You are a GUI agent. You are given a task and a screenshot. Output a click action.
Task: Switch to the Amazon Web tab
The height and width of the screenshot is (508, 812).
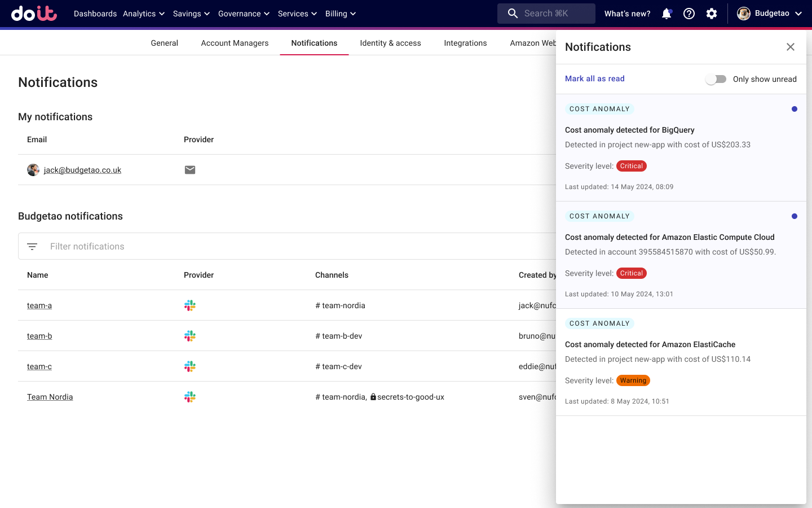pos(533,43)
